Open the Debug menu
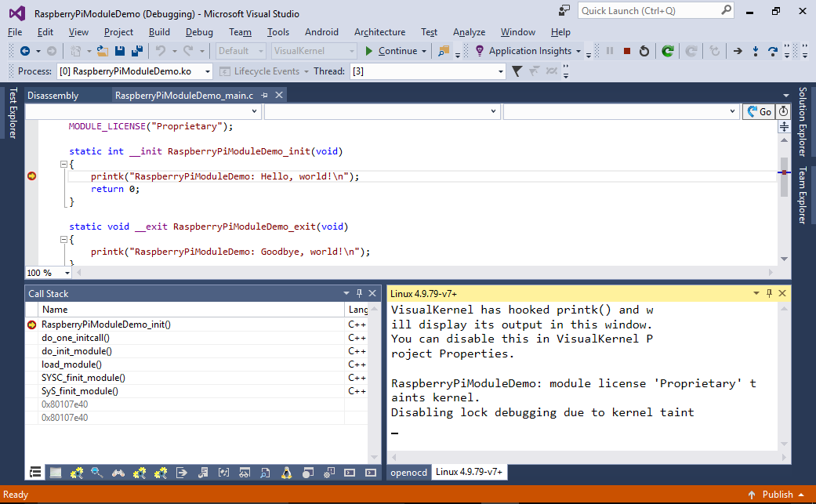 (x=199, y=32)
